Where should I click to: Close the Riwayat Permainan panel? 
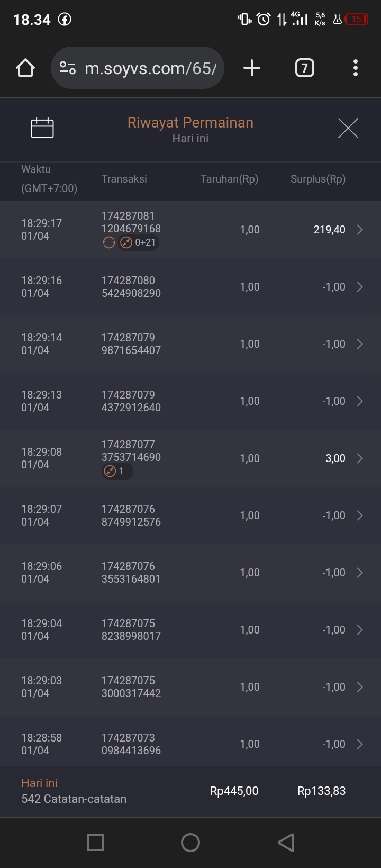coord(348,128)
